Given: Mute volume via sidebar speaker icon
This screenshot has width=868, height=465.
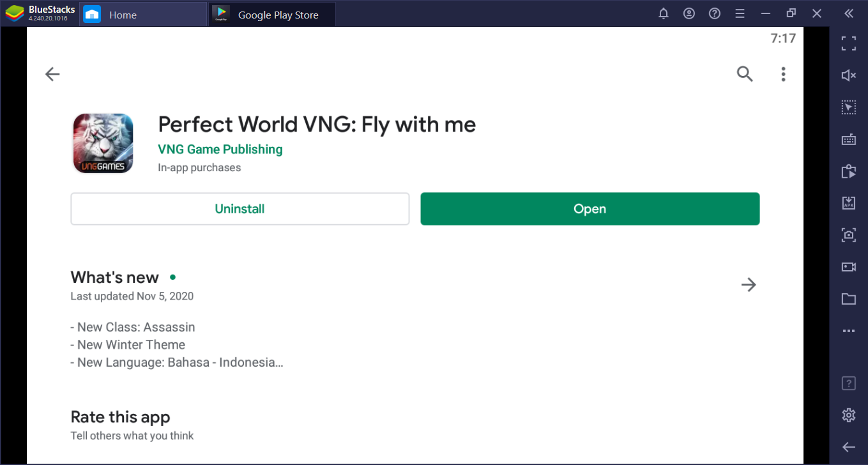Looking at the screenshot, I should [x=848, y=75].
